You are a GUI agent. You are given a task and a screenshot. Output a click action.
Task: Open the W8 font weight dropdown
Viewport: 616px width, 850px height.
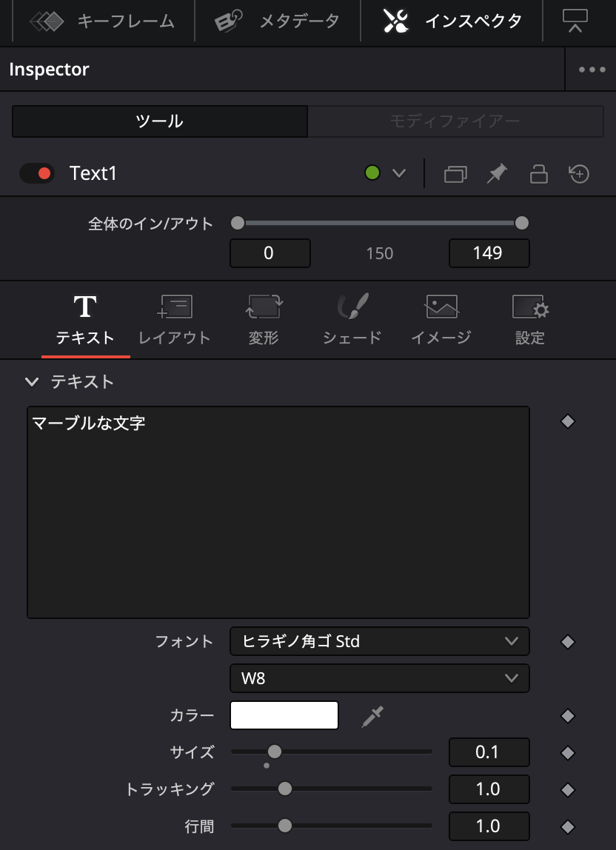coord(379,677)
